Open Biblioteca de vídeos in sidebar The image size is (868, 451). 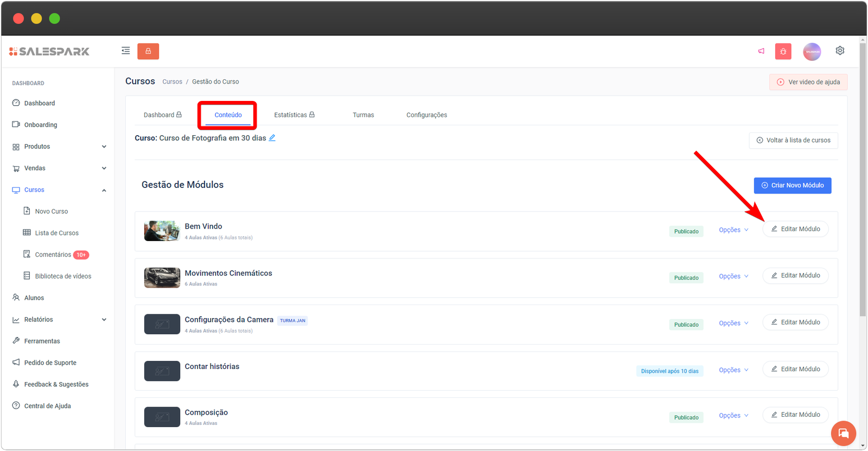pyautogui.click(x=62, y=276)
